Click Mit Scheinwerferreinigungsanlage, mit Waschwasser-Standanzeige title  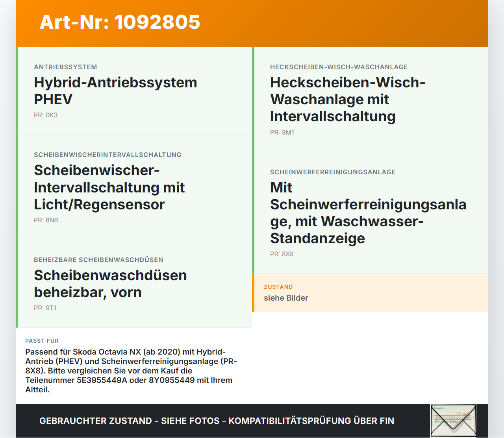point(368,213)
